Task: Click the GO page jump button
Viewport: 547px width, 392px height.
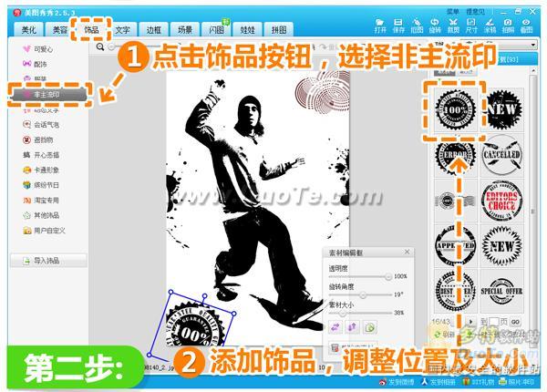Action: click(515, 322)
